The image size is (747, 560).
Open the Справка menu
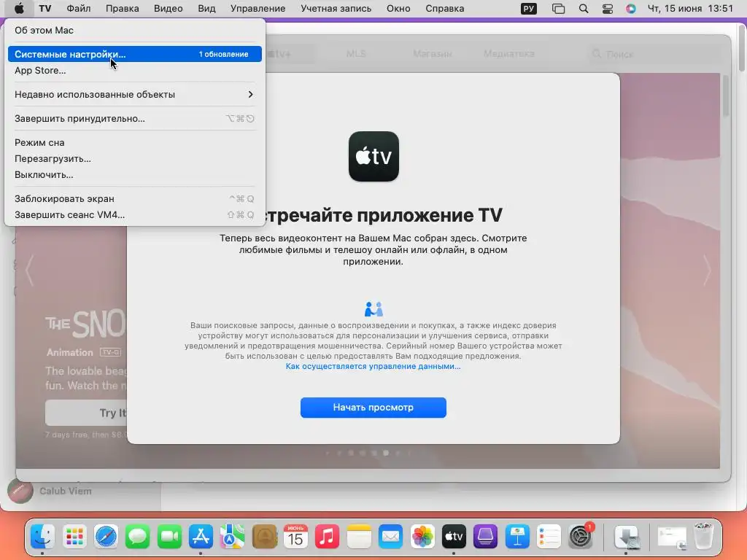point(444,9)
